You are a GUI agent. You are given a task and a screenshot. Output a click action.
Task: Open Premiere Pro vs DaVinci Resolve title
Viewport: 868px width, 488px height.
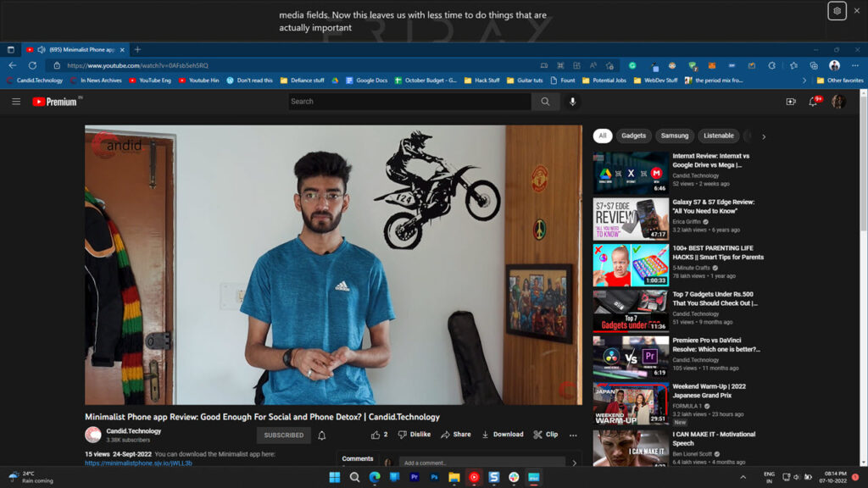point(715,345)
